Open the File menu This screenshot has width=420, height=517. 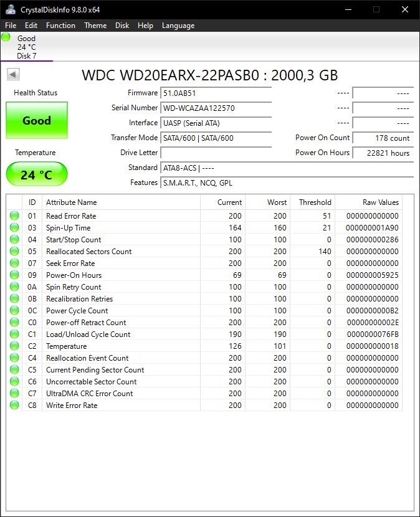[11, 26]
